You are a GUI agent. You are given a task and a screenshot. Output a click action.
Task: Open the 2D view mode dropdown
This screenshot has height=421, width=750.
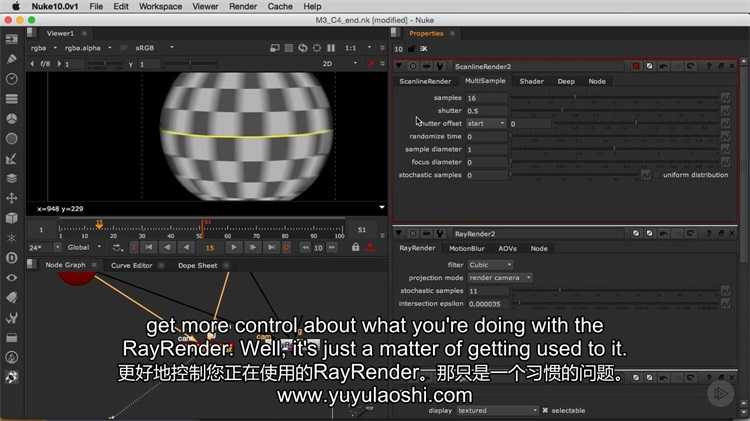pyautogui.click(x=340, y=63)
